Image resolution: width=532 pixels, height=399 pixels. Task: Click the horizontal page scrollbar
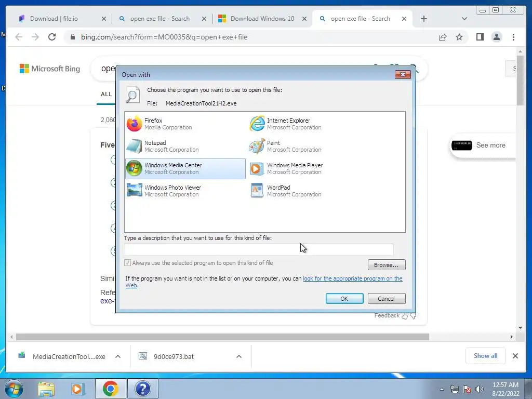pyautogui.click(x=222, y=337)
